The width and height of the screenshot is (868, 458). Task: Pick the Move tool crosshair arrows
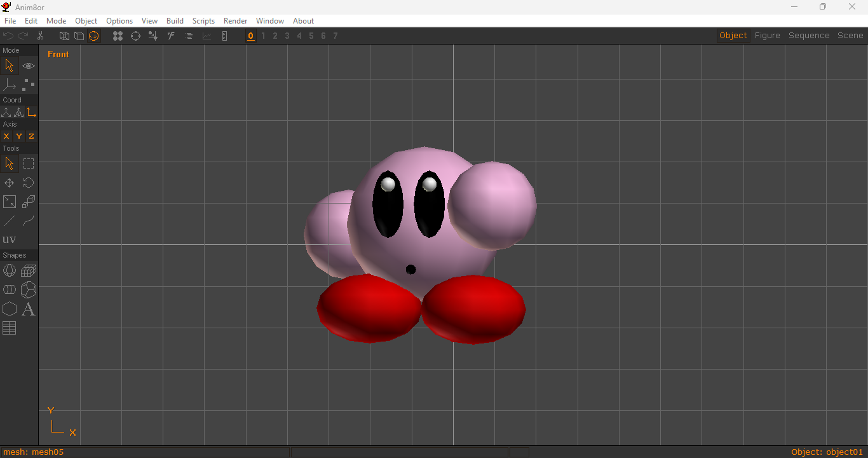click(x=10, y=183)
